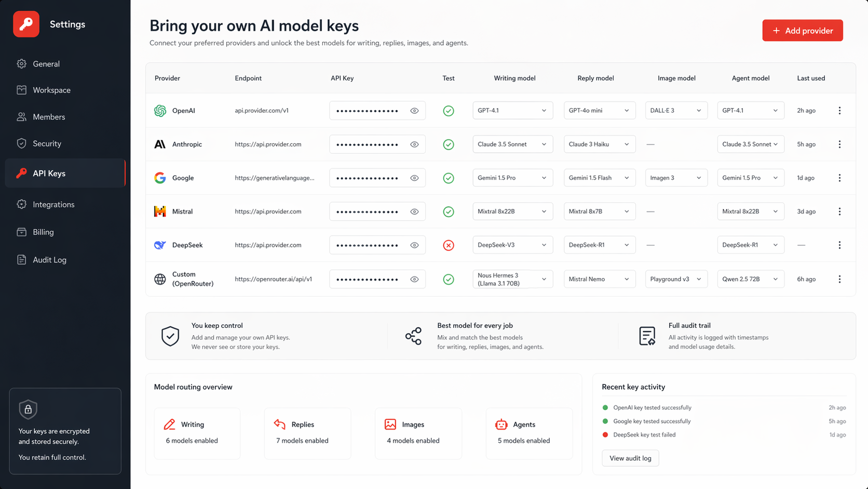
Task: Expand the DALL·E 3 image model selector
Action: pyautogui.click(x=676, y=110)
